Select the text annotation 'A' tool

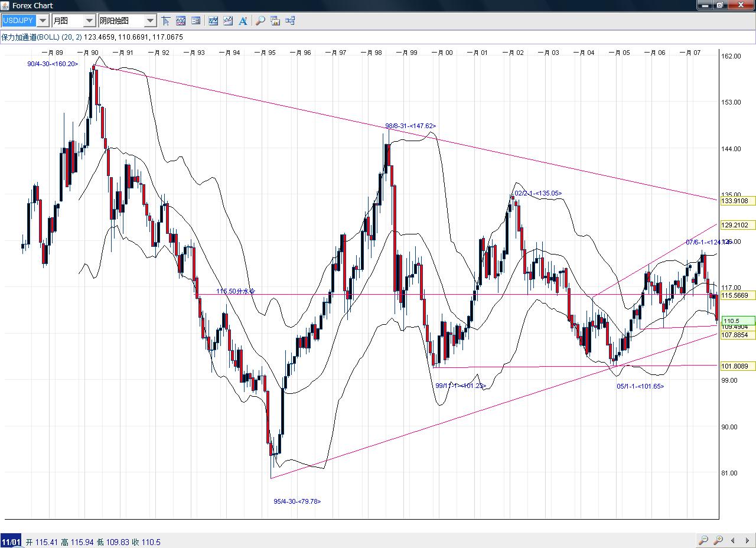coord(243,21)
